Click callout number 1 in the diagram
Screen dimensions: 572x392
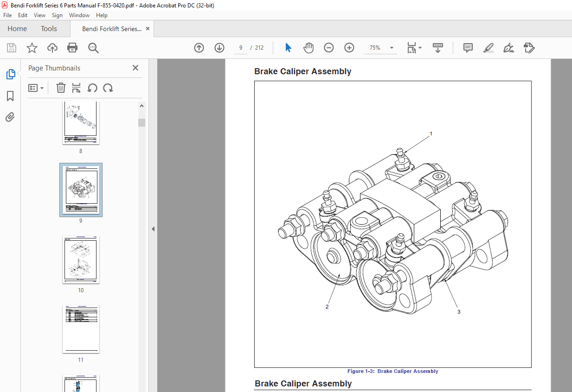point(431,134)
